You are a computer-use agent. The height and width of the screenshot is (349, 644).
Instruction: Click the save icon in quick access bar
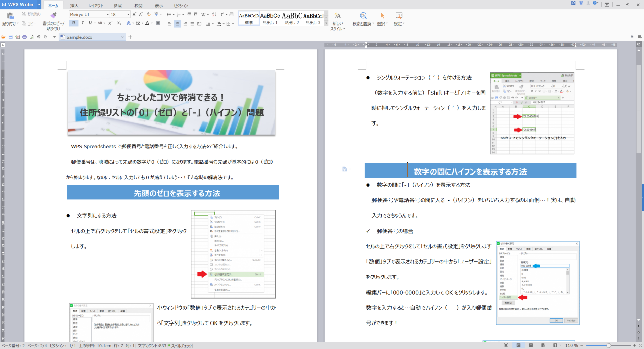[11, 37]
